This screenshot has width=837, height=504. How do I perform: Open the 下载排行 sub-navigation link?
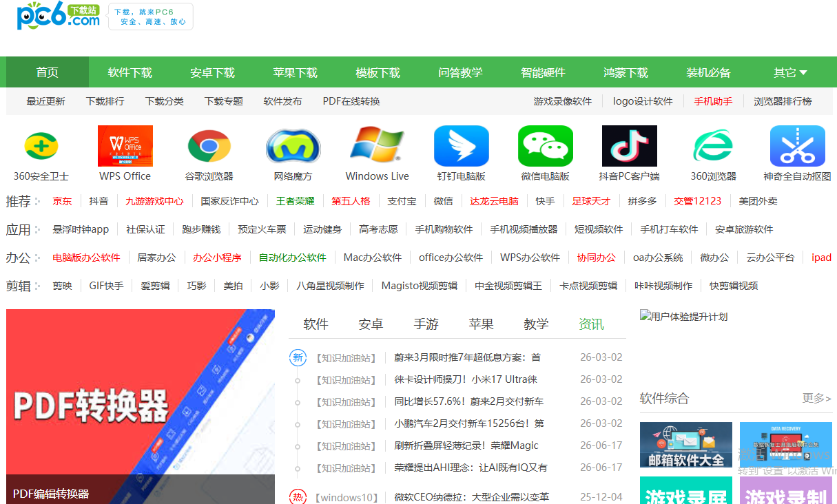105,101
